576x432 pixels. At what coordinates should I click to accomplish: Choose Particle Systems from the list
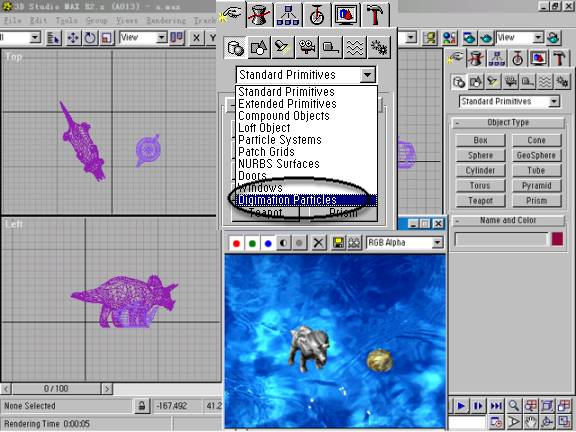[x=280, y=140]
